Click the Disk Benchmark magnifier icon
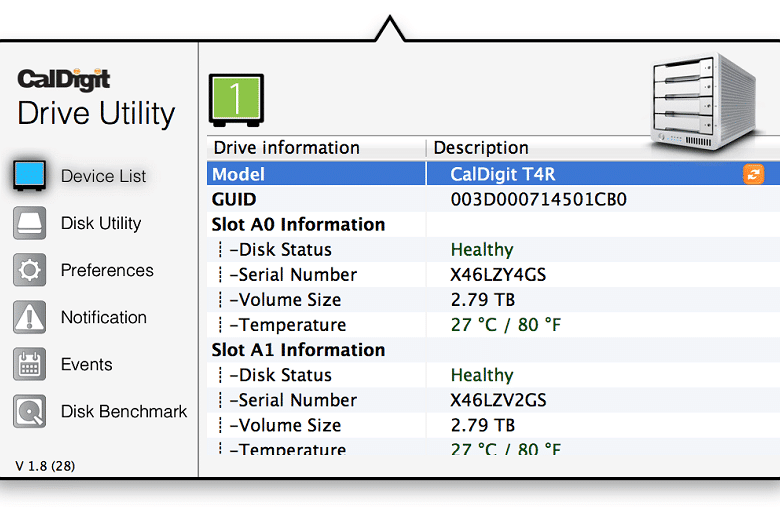The image size is (780, 513). (30, 411)
